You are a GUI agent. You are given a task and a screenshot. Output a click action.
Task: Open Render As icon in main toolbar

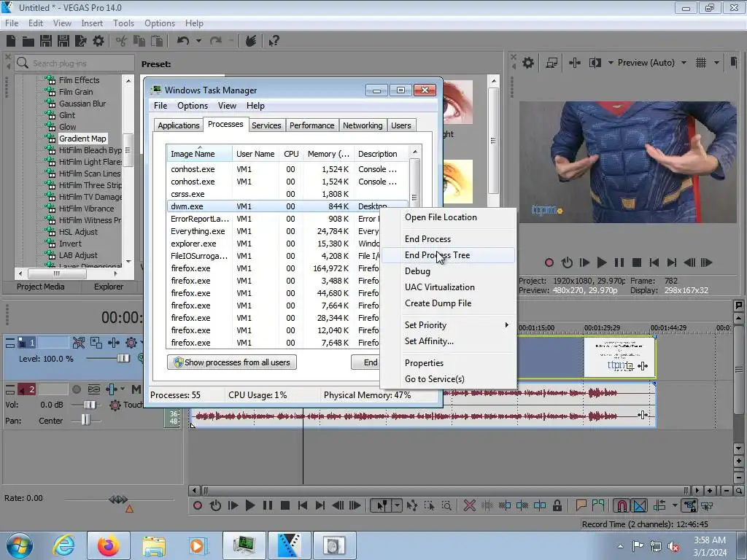pos(81,41)
